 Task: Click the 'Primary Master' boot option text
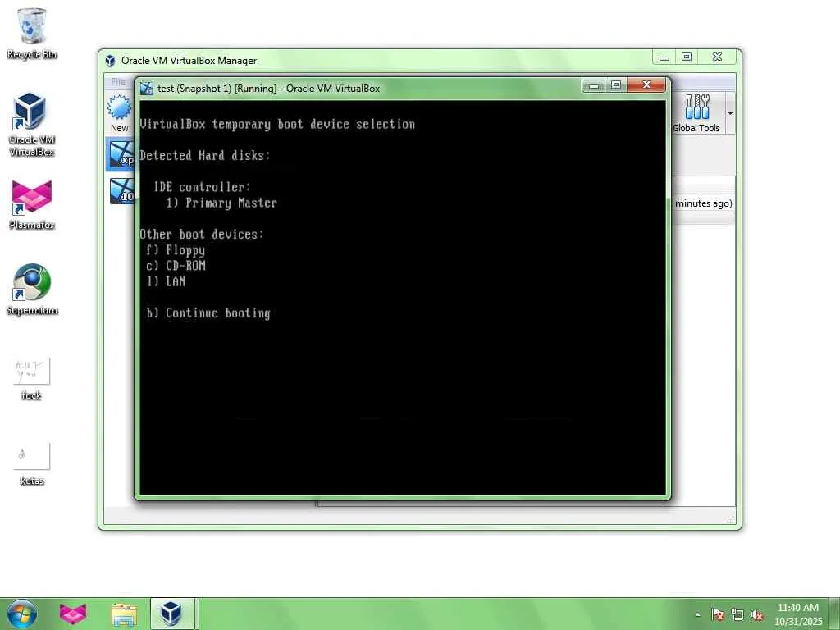coord(231,203)
